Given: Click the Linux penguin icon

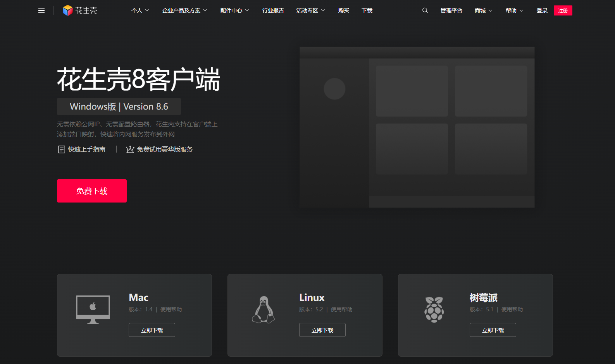Looking at the screenshot, I should [264, 309].
